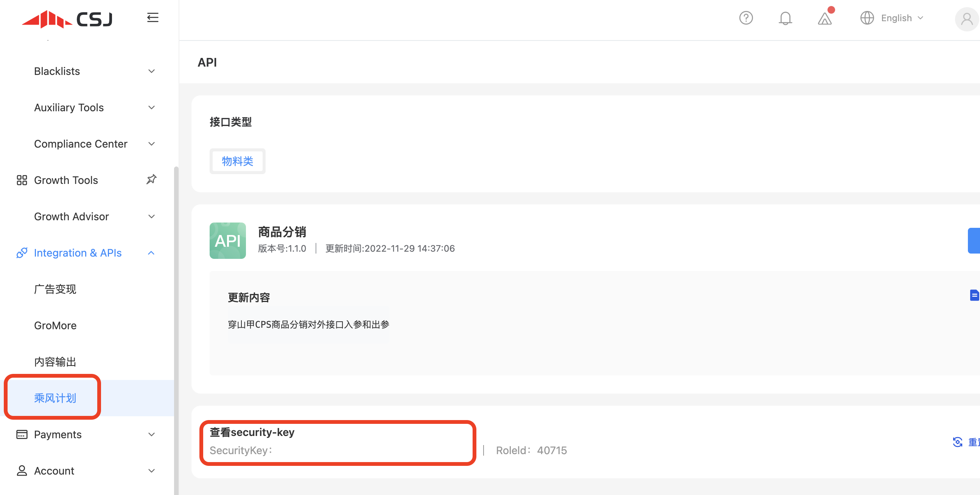Open the notifications bell icon
This screenshot has height=495, width=980.
[x=785, y=18]
